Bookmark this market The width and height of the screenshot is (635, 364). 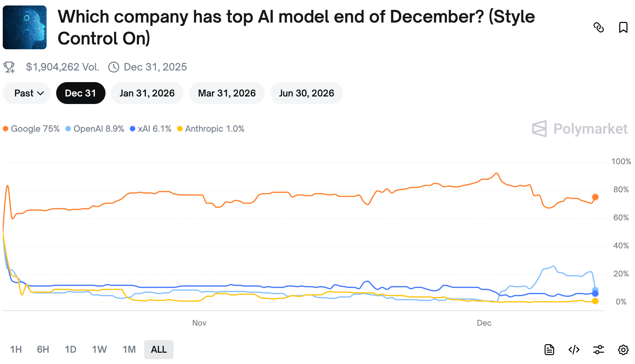point(623,27)
